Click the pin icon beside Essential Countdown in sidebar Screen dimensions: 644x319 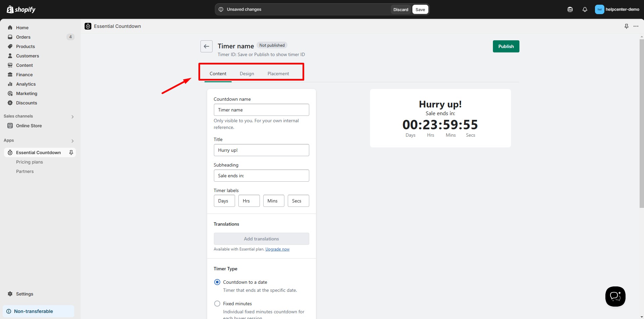[x=71, y=152]
